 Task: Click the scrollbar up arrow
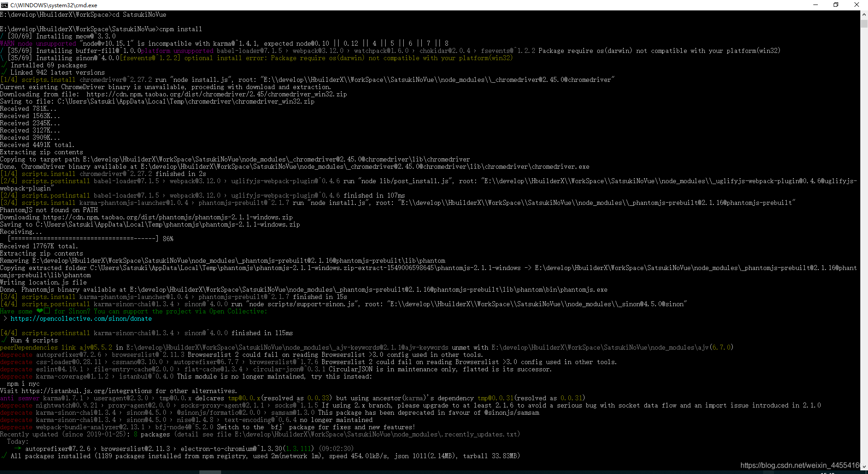864,14
